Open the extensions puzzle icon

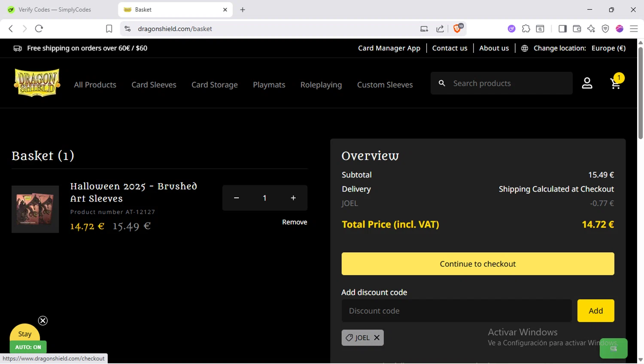tap(526, 29)
